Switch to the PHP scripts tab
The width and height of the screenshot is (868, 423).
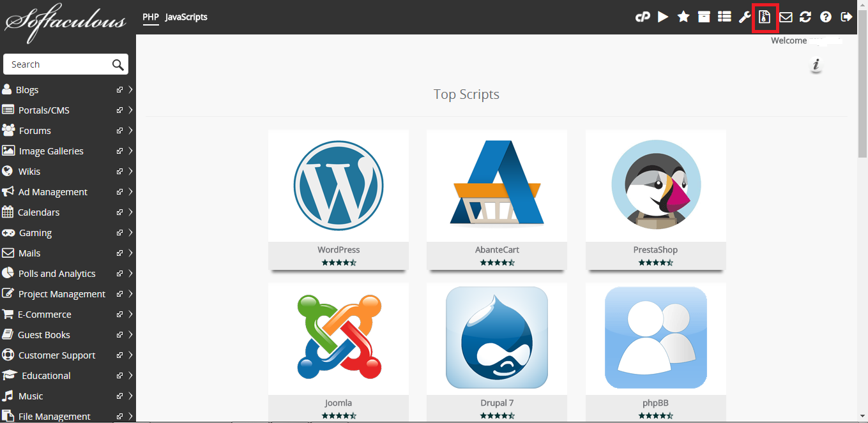(151, 17)
